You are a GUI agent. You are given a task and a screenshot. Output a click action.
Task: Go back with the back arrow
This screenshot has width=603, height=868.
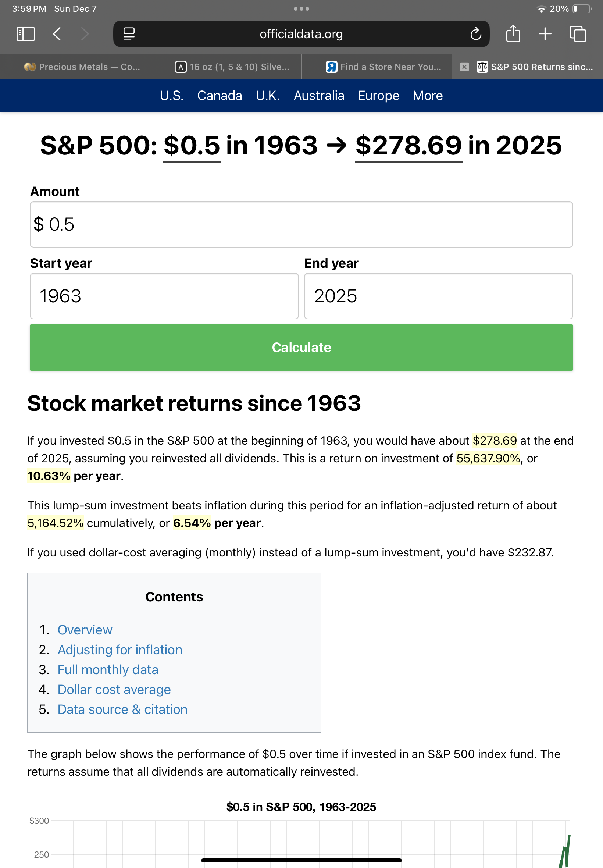pos(57,34)
